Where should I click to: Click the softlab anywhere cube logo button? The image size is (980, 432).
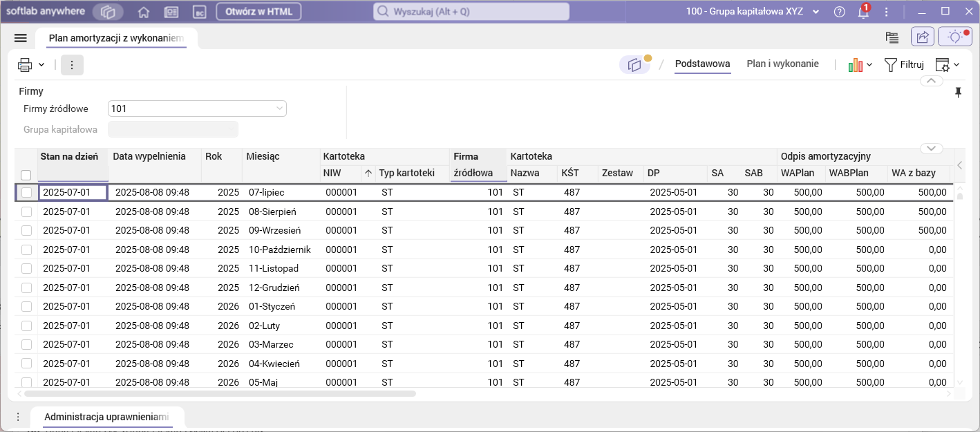pyautogui.click(x=108, y=12)
